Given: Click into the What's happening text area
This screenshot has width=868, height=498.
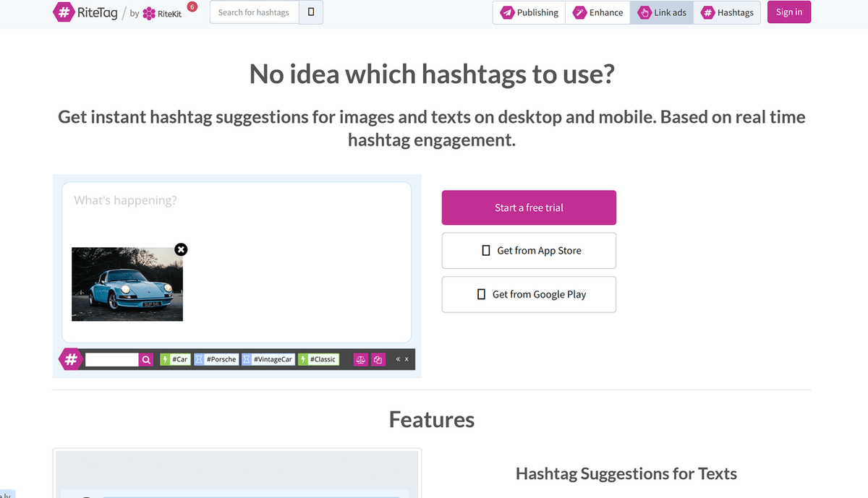Looking at the screenshot, I should (x=237, y=262).
